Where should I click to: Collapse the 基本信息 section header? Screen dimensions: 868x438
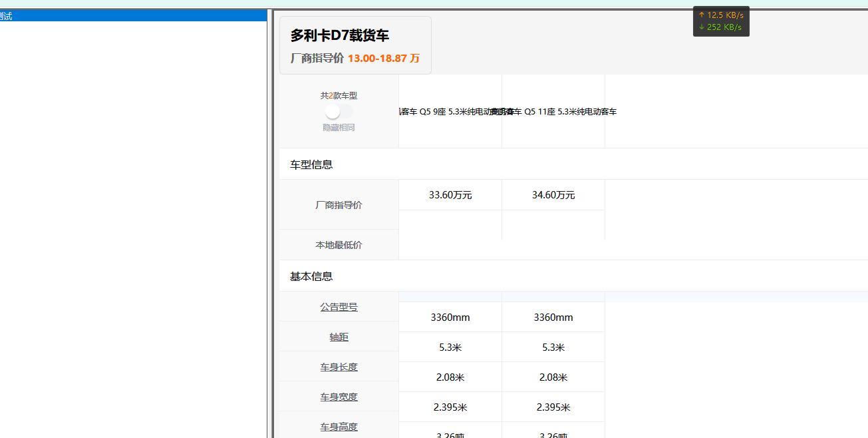point(311,276)
